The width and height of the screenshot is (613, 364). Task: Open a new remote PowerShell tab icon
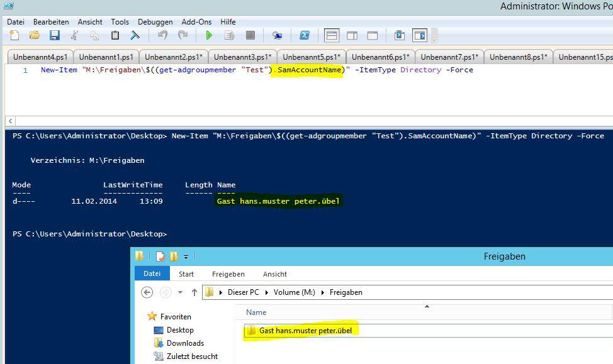coord(277,36)
